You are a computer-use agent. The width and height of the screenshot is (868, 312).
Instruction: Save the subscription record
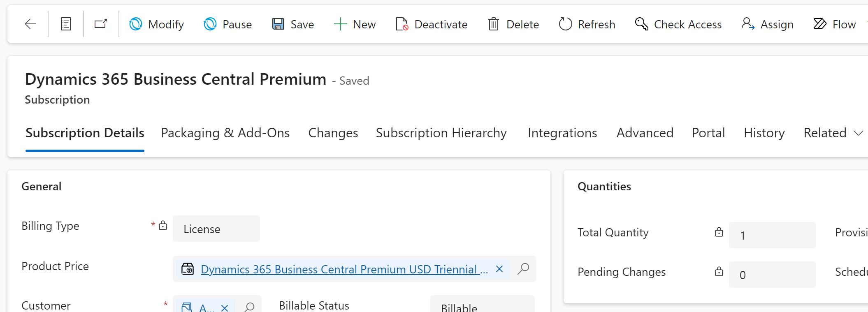coord(293,24)
